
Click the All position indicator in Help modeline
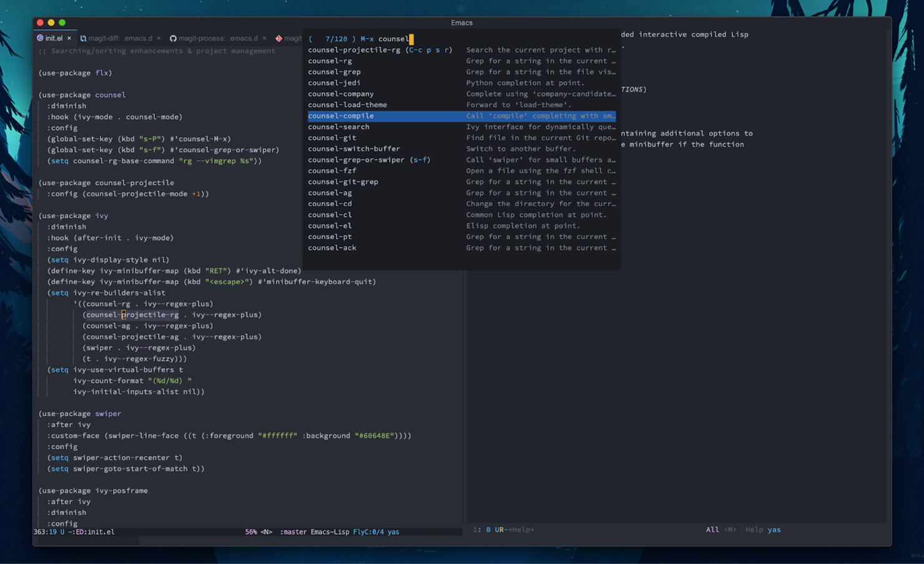[x=712, y=529]
